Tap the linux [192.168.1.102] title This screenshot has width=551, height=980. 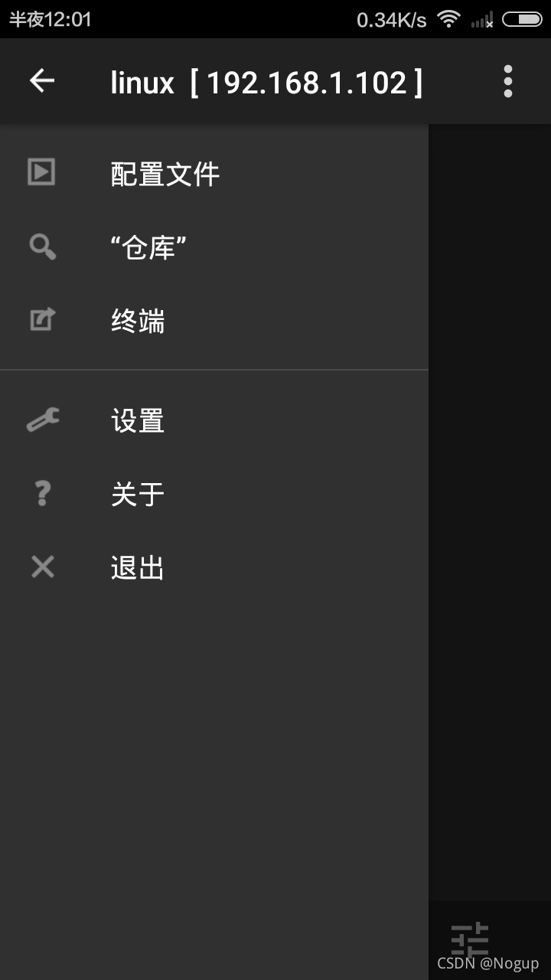click(x=266, y=82)
